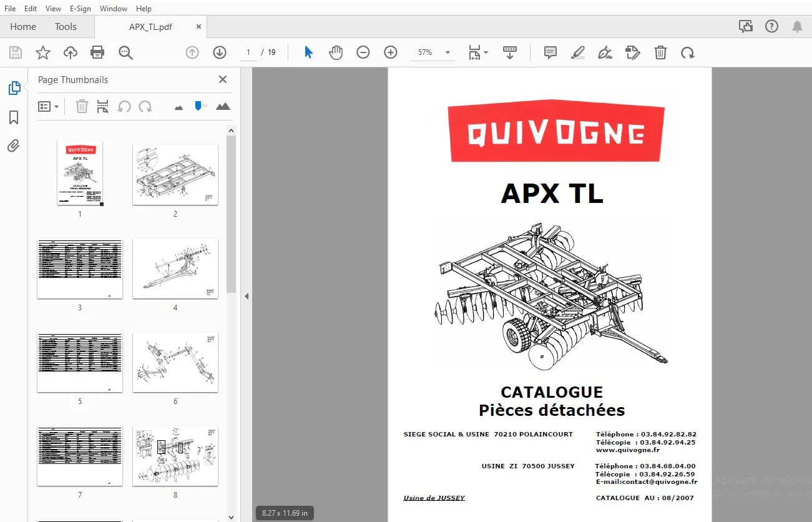Select page 1 thumbnail

tap(80, 173)
